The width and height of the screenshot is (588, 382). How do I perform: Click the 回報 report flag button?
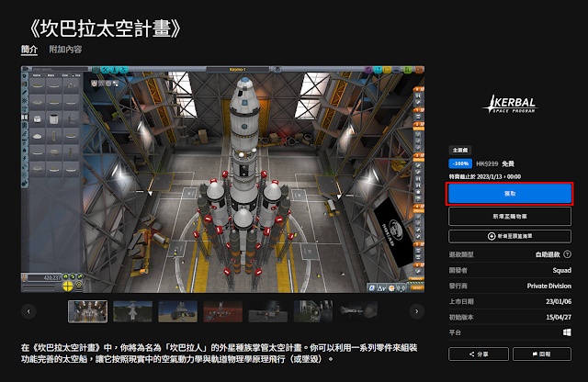tap(542, 354)
